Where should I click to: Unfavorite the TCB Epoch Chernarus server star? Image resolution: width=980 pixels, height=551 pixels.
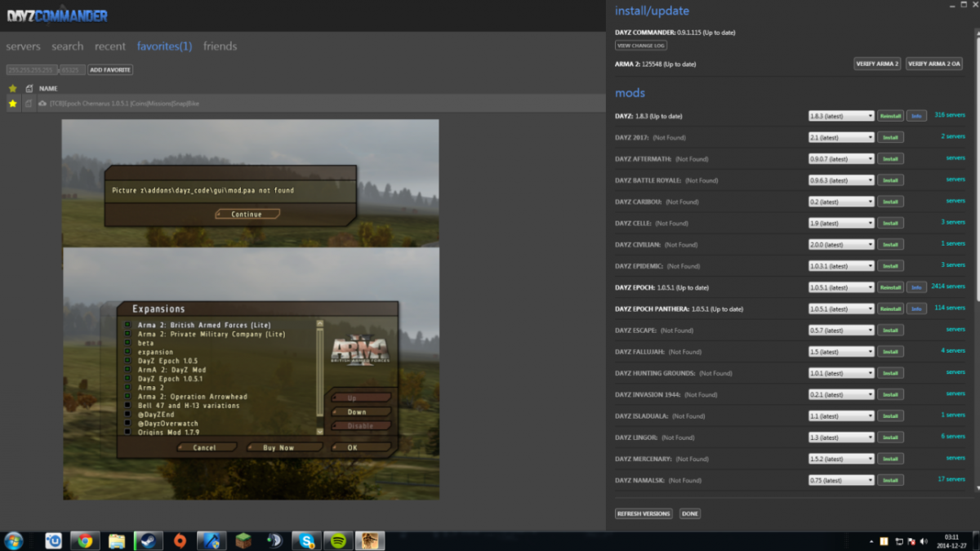pyautogui.click(x=12, y=104)
